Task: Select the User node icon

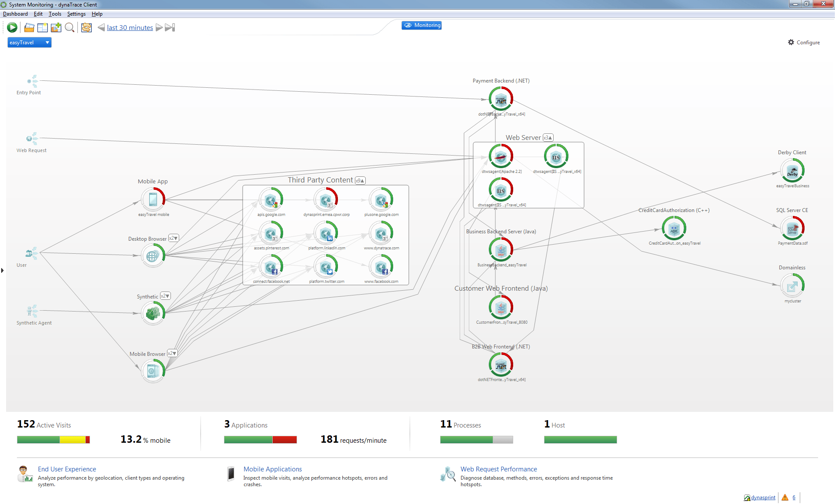Action: pos(32,253)
